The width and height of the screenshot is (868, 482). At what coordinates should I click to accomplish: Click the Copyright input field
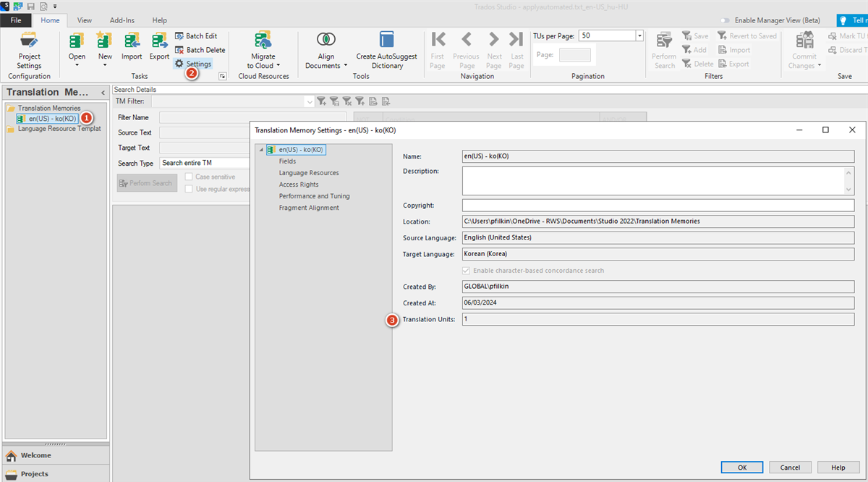pyautogui.click(x=658, y=206)
